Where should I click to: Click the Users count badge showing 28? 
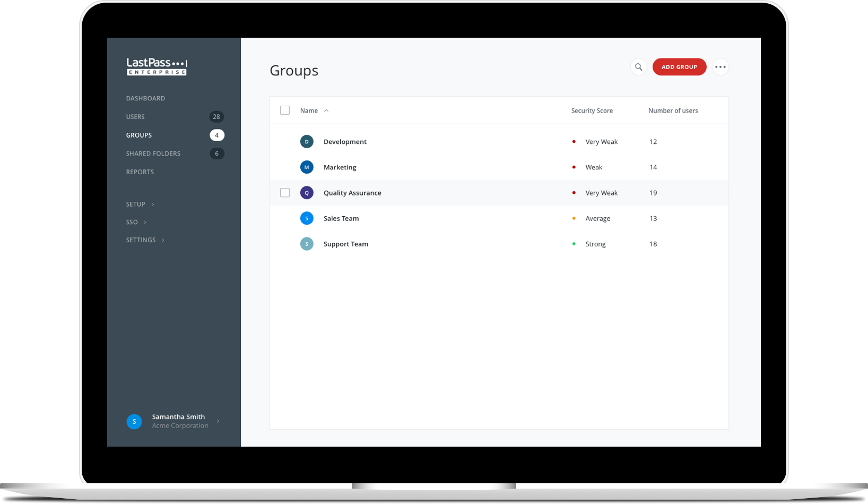[216, 116]
